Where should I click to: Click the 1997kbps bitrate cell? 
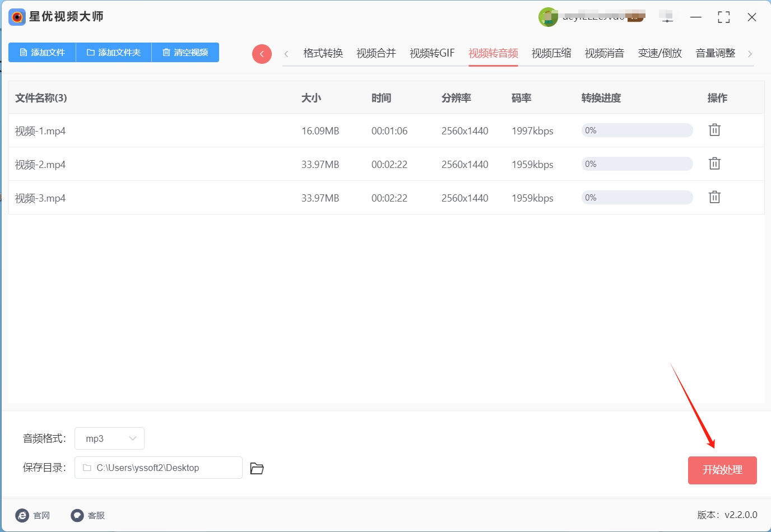coord(532,131)
